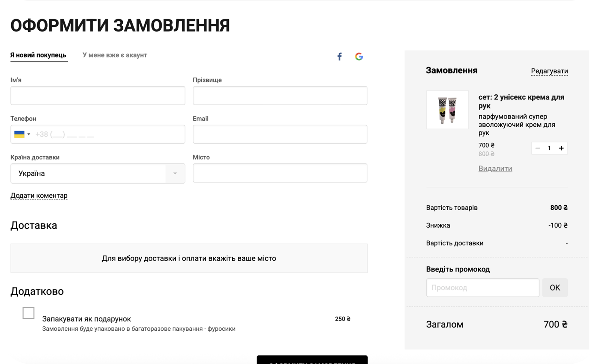Viewport: 599px width, 364px height.
Task: Expand the Країна доставки dropdown
Action: 175,174
